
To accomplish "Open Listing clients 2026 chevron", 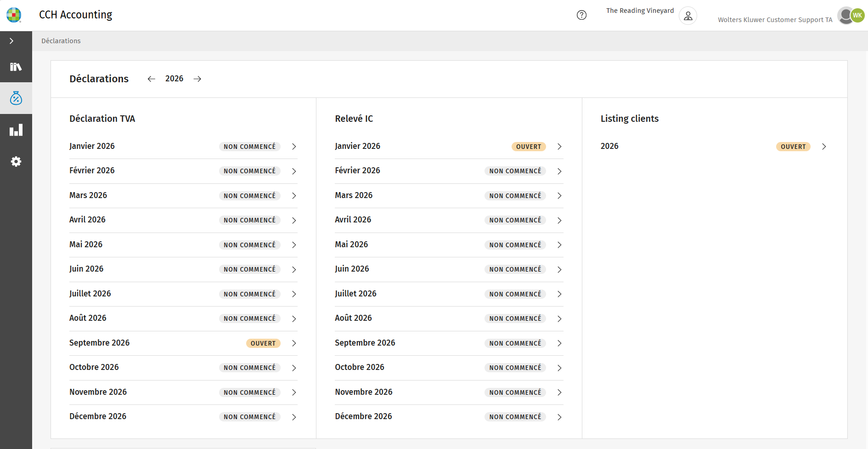I will click(x=824, y=147).
